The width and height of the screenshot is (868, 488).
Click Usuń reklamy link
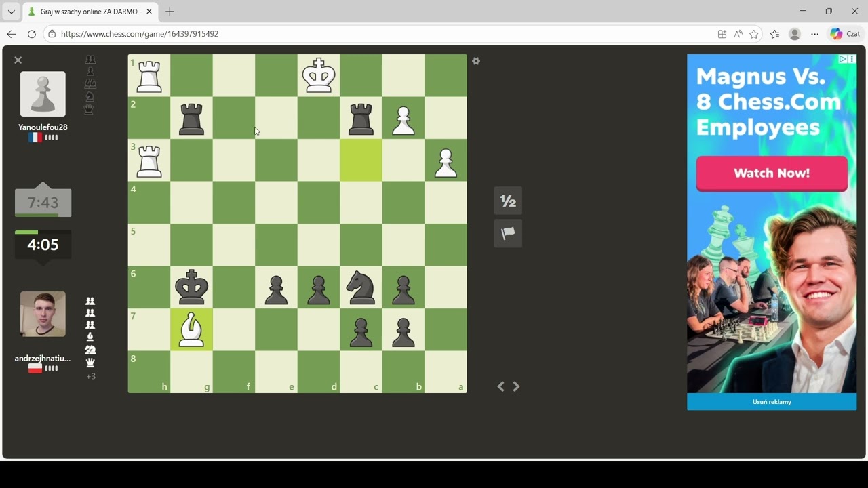tap(772, 402)
